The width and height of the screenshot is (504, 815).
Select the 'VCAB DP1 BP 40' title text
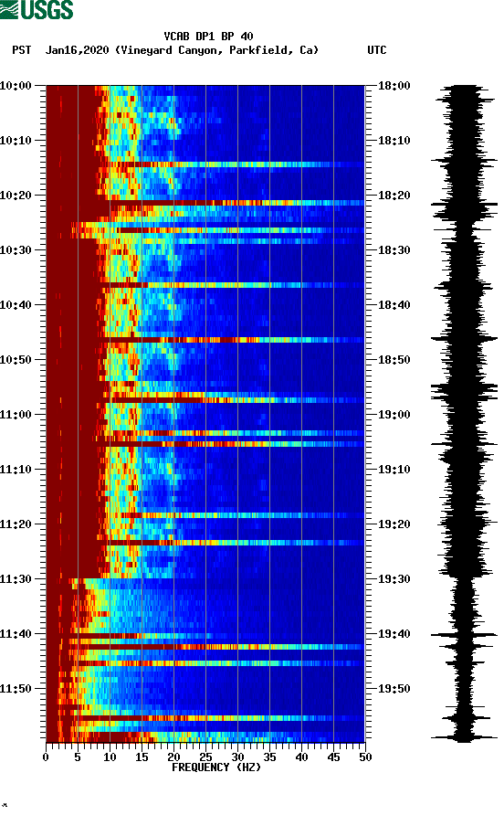[x=208, y=37]
